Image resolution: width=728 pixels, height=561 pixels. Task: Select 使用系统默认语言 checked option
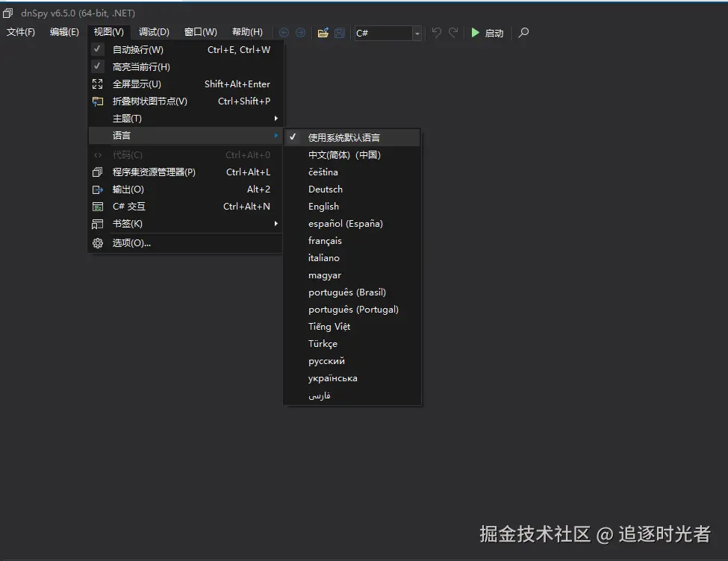click(352, 137)
